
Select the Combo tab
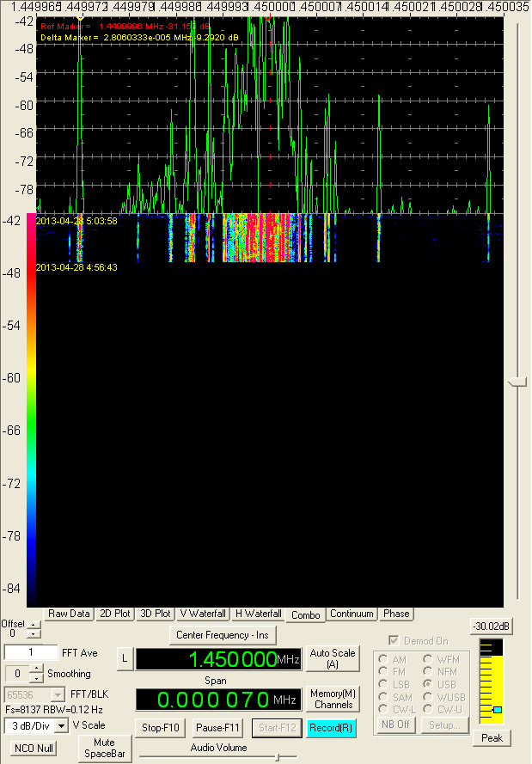coord(305,615)
